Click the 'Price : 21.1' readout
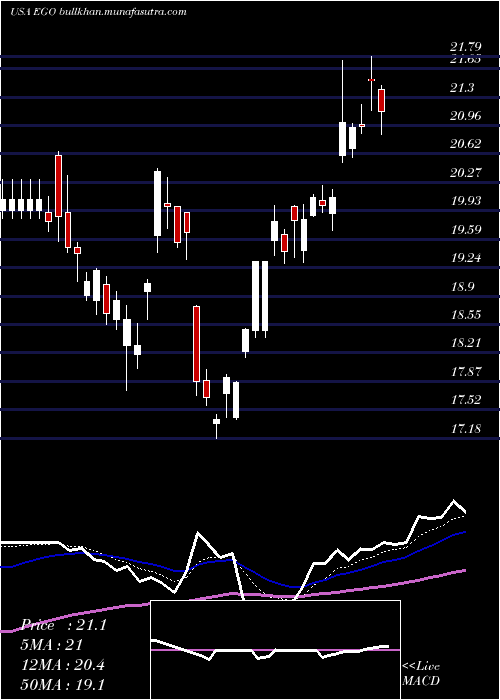Viewport: 500px width, 700px height. [65, 625]
